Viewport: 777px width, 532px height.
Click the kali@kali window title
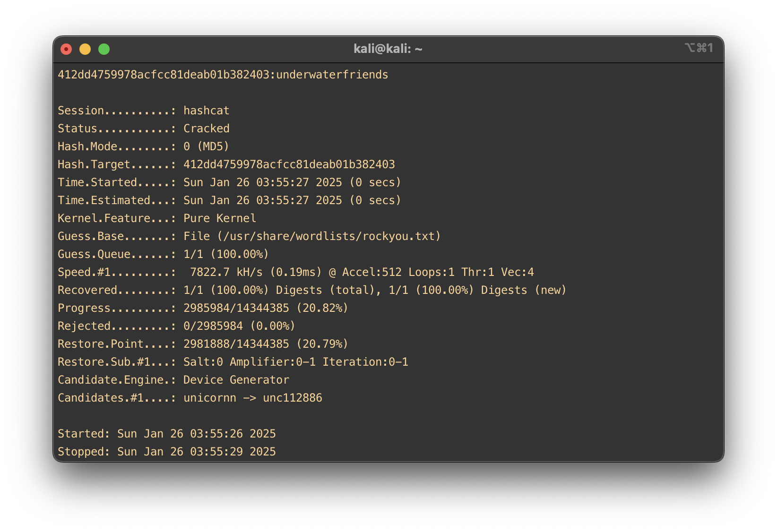pyautogui.click(x=388, y=49)
